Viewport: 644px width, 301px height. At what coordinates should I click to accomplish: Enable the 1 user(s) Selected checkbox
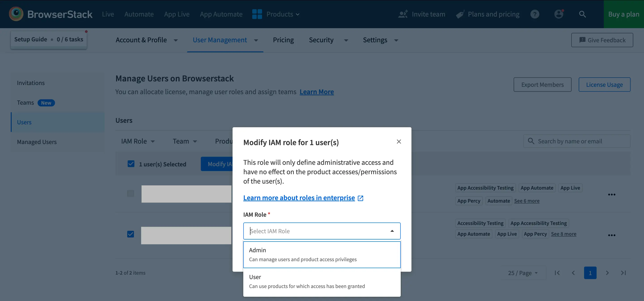[x=131, y=164]
